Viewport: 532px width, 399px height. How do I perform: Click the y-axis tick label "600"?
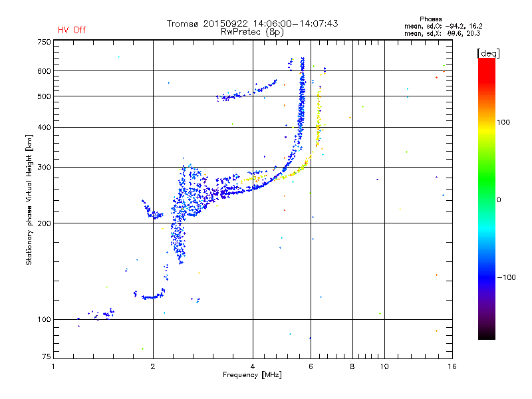pyautogui.click(x=44, y=71)
